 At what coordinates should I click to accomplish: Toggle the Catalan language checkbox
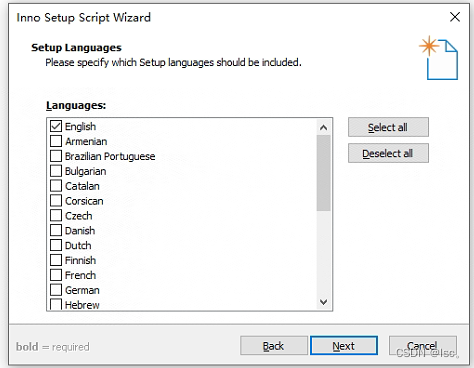(x=56, y=186)
